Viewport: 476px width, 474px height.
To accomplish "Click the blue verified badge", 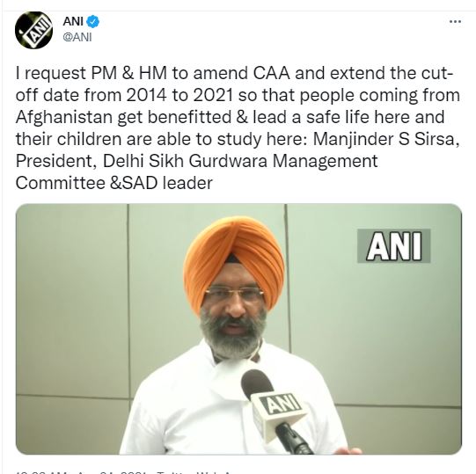I will (93, 22).
